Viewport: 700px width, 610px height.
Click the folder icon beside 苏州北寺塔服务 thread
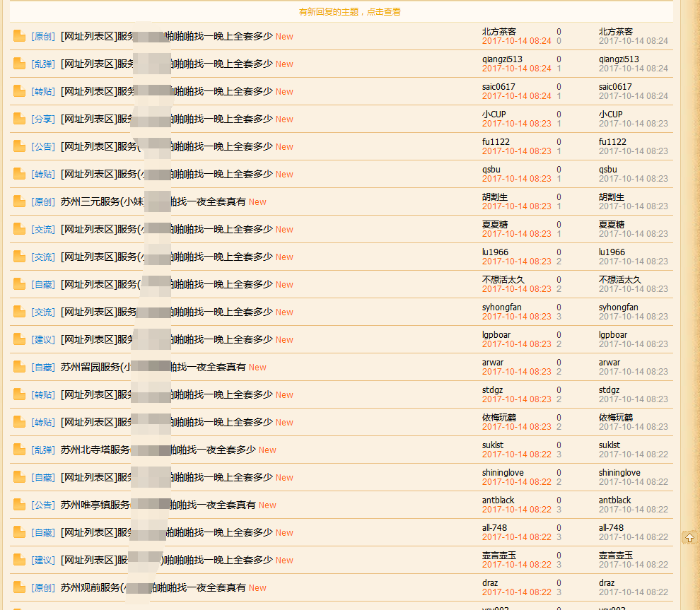click(x=18, y=450)
